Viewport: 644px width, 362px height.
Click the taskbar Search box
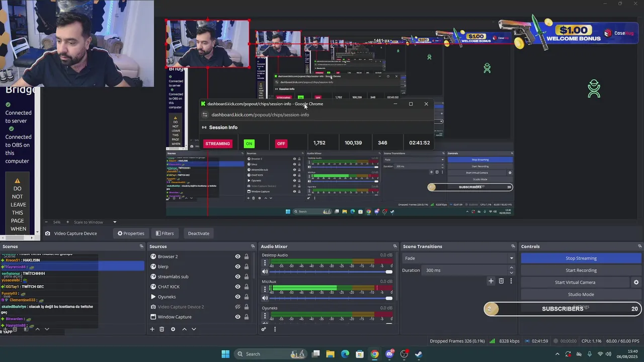[x=270, y=354]
